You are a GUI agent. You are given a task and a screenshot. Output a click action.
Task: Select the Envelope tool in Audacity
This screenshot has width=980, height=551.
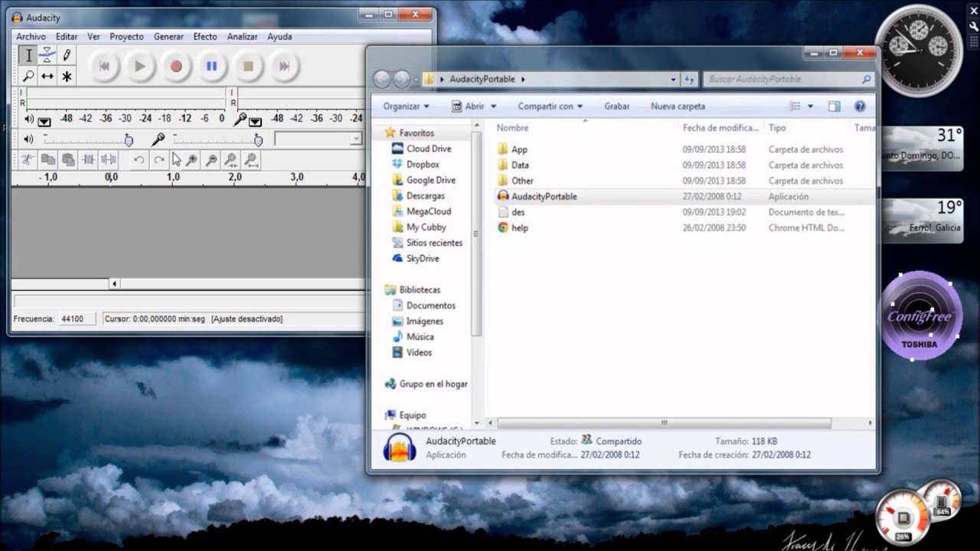(47, 55)
